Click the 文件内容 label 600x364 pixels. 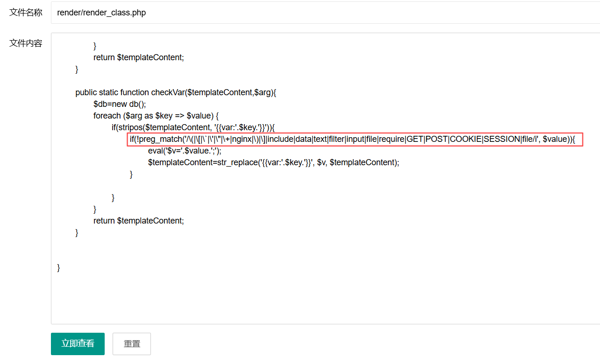26,43
